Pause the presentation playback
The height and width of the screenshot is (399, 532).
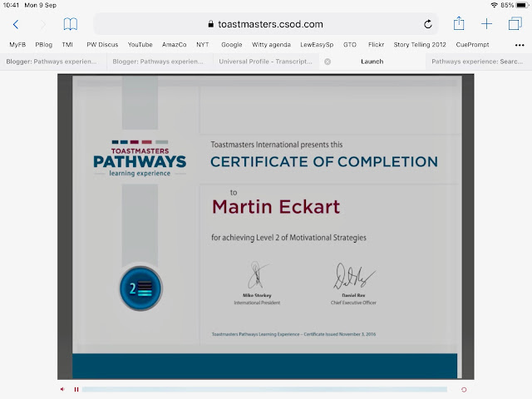76,390
